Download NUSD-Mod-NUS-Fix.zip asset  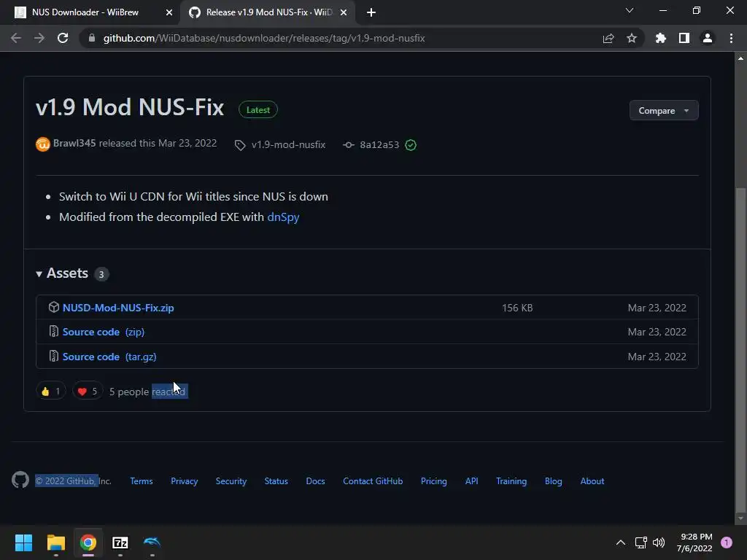coord(118,308)
